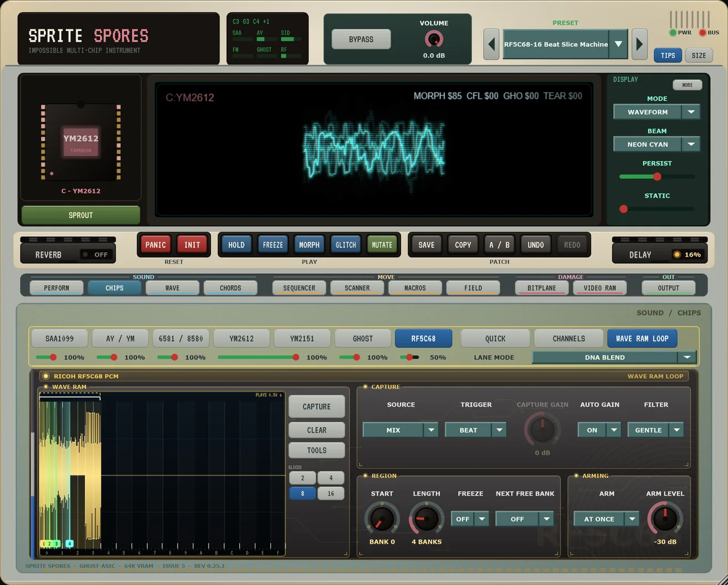Select the SAA1099 chip tab

(60, 338)
